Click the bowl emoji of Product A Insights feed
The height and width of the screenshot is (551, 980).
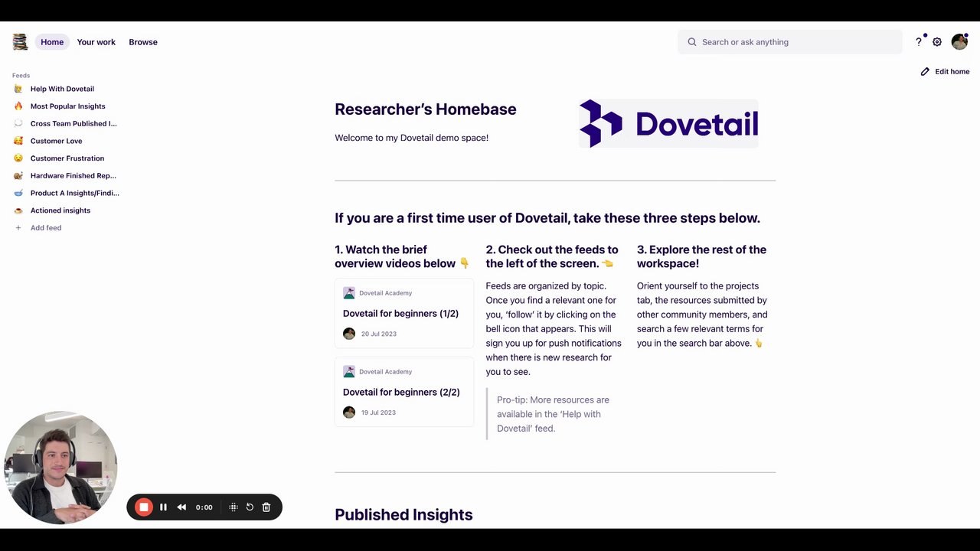coord(18,193)
